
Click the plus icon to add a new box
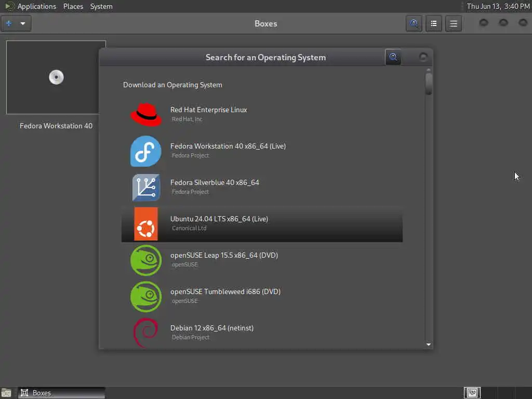9,23
